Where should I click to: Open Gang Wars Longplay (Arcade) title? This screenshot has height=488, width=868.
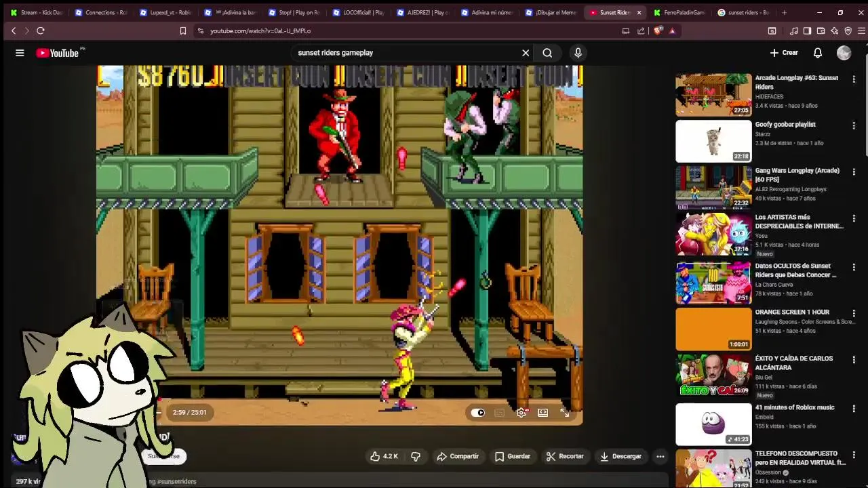(797, 175)
